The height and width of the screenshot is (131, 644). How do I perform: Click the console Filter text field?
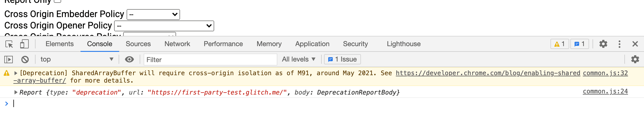click(210, 60)
